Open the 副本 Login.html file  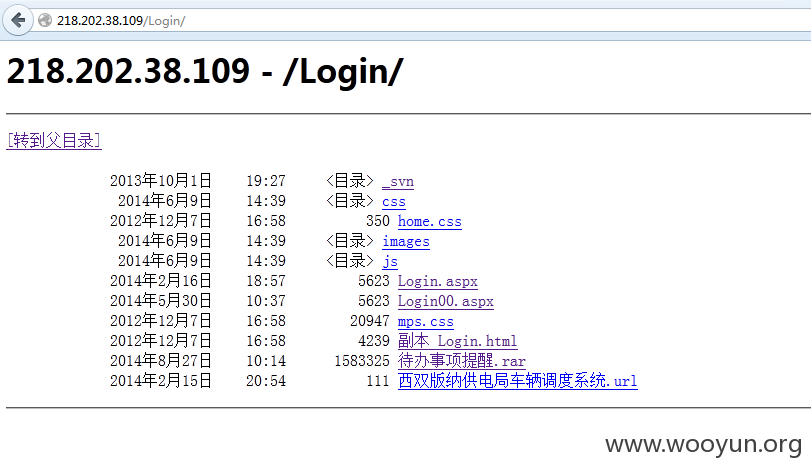457,341
